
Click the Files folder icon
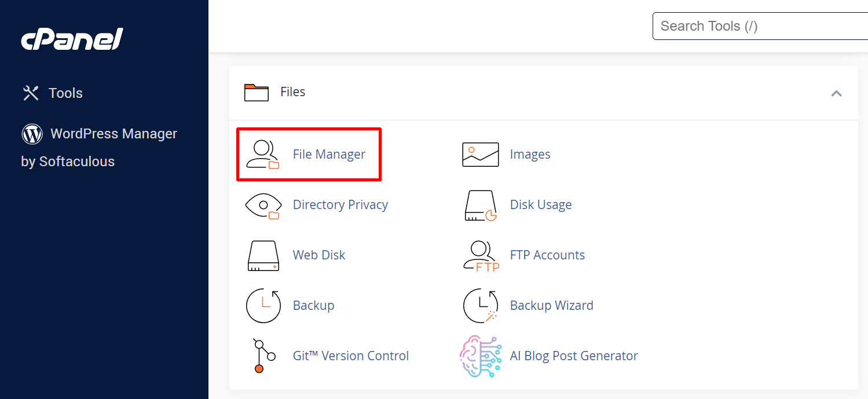(257, 92)
